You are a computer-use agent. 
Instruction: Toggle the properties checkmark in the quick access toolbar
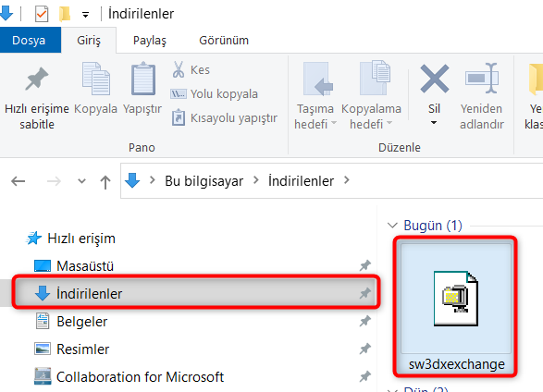point(42,14)
